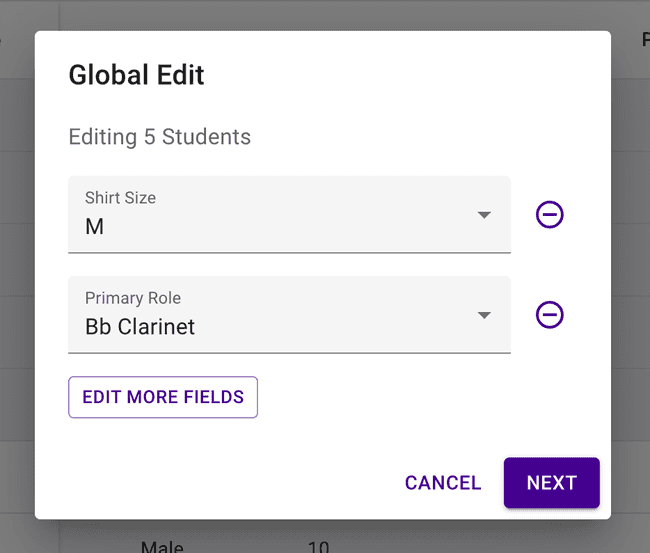The width and height of the screenshot is (650, 553).
Task: Click the blank dialog area beside Edit More Fields
Action: (x=400, y=397)
